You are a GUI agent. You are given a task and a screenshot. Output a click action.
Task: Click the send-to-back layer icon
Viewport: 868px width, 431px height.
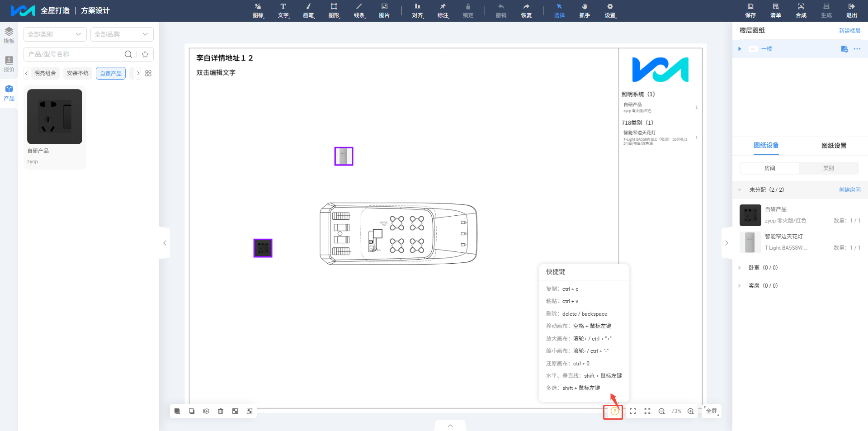(192, 411)
